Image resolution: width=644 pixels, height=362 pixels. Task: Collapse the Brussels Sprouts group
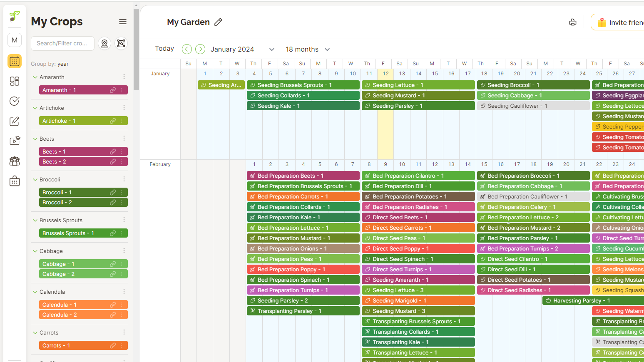(35, 221)
